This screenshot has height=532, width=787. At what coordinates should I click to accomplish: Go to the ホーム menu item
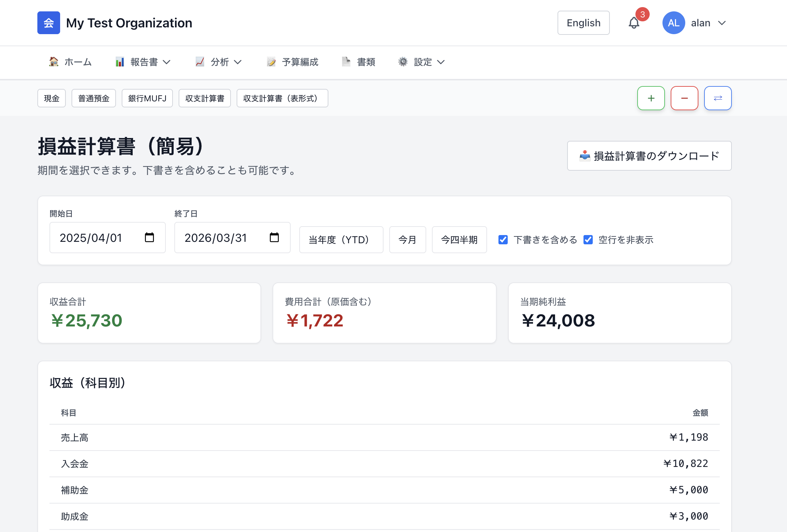70,62
